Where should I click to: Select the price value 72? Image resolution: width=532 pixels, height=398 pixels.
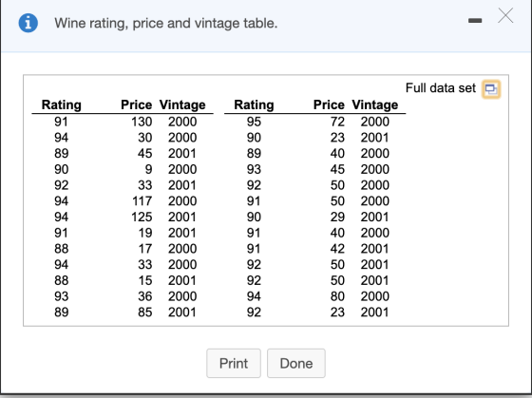pyautogui.click(x=337, y=122)
